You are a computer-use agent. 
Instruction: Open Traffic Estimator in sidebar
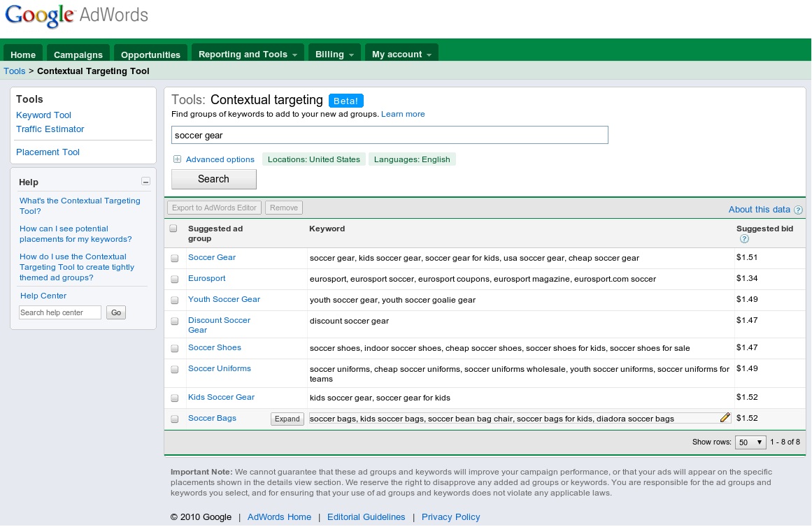pos(50,129)
